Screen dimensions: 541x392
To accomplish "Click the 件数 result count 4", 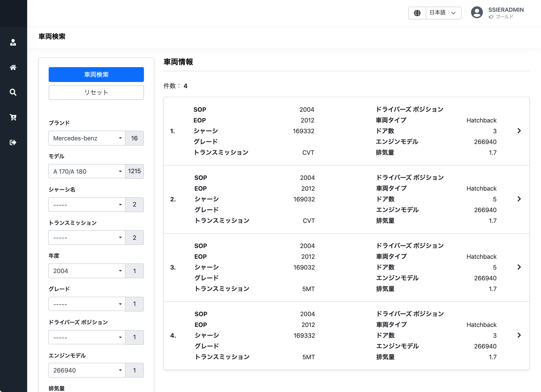I will point(185,86).
